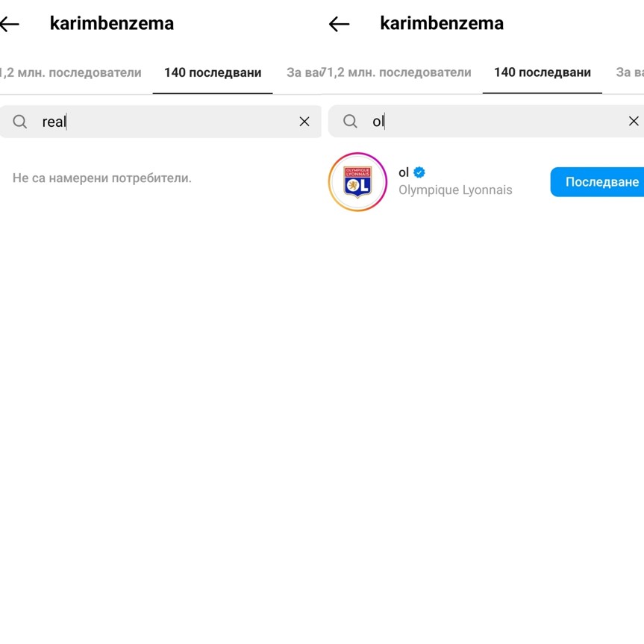
Task: Go back using left screen's arrow
Action: coord(10,24)
